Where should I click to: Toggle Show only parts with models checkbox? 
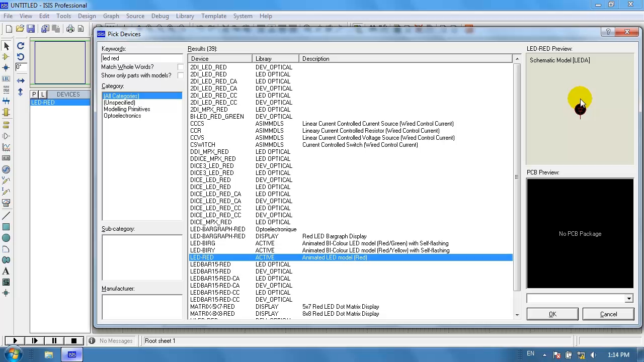[181, 75]
